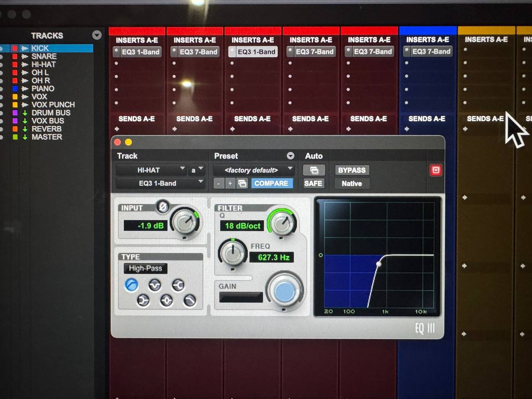532x399 pixels.
Task: Toggle the BYPASS button
Action: pos(352,170)
